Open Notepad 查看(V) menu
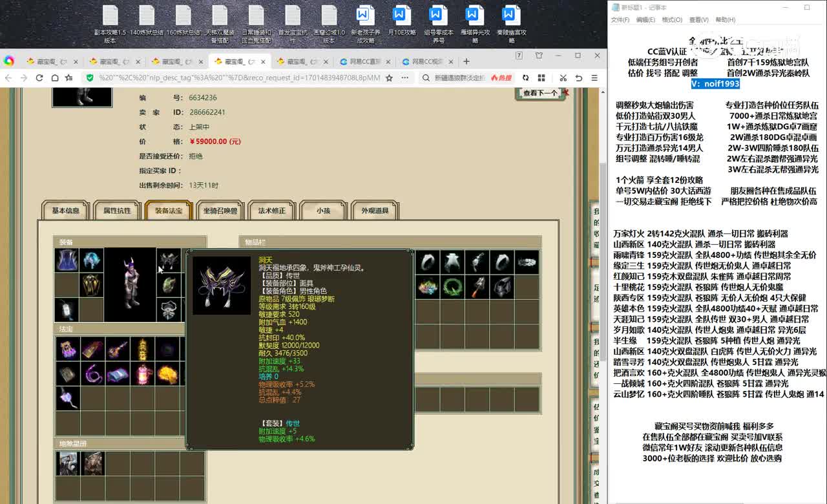The image size is (827, 504). coord(698,20)
